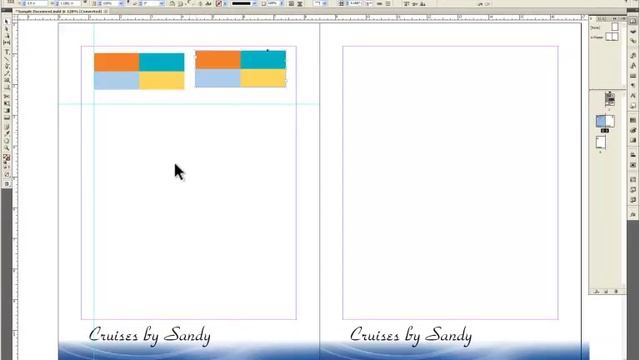Click the orange rectangle in the right group
Screen dimensions: 640x360
pyautogui.click(x=218, y=60)
